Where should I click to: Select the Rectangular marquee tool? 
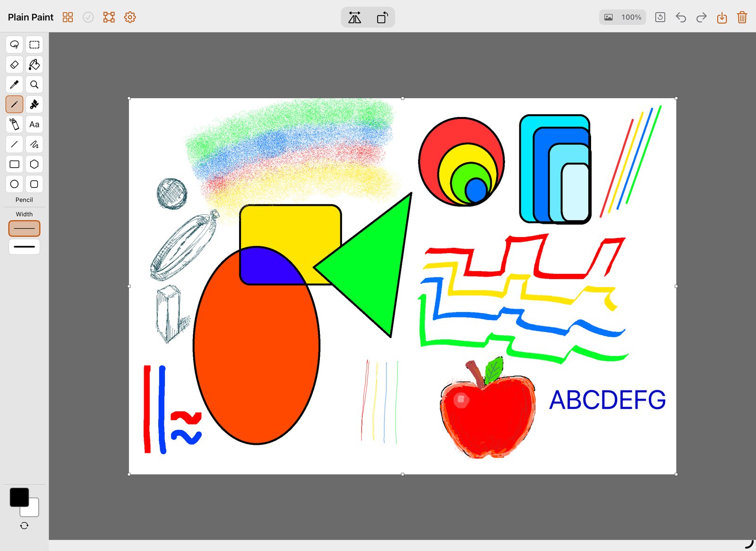pos(34,44)
